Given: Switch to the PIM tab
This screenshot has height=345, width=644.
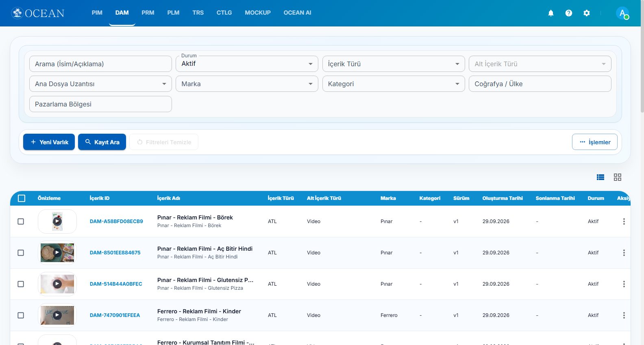Looking at the screenshot, I should (97, 13).
